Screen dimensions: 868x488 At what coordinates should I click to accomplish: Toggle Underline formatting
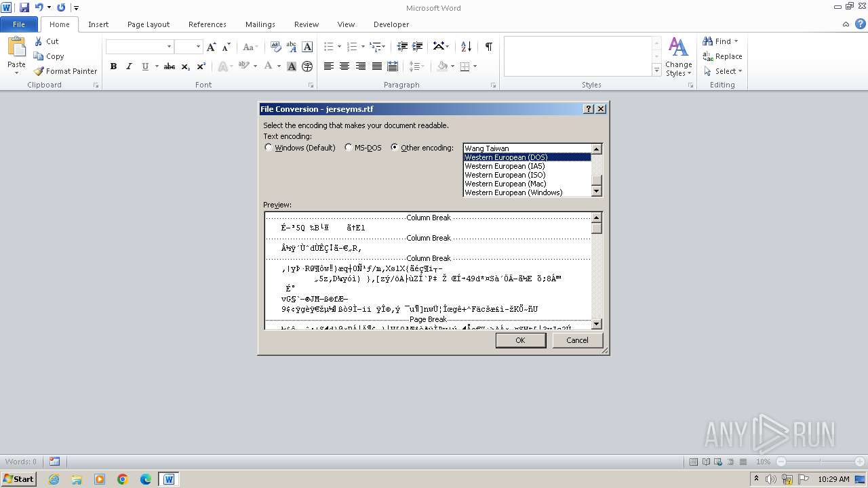(x=144, y=66)
